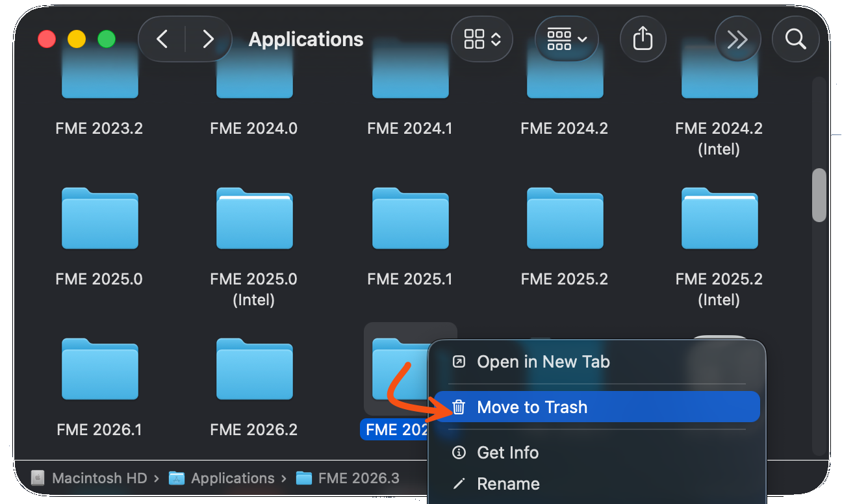Click the vertical scrollbar thumb
This screenshot has width=842, height=504.
click(819, 195)
